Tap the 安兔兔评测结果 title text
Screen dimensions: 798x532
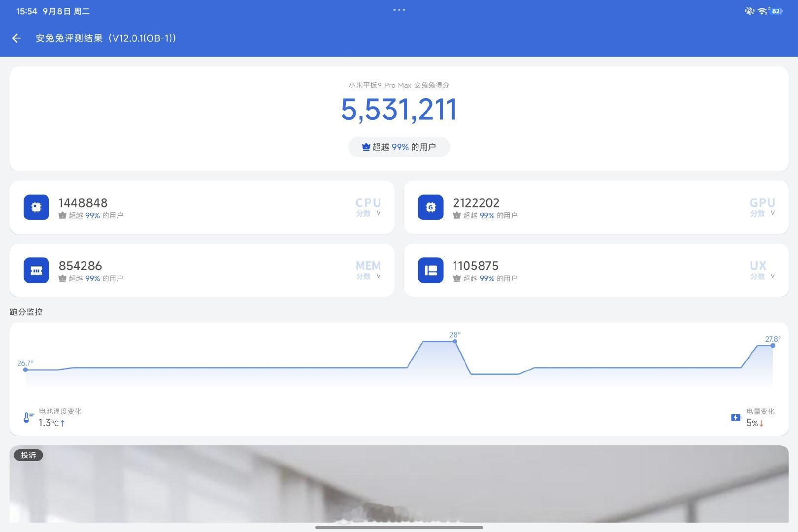pyautogui.click(x=106, y=38)
